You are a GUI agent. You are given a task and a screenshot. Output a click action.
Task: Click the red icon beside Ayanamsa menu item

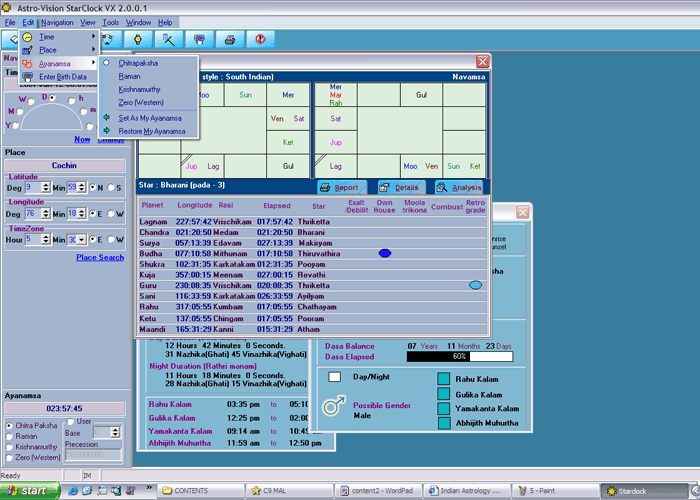point(27,63)
